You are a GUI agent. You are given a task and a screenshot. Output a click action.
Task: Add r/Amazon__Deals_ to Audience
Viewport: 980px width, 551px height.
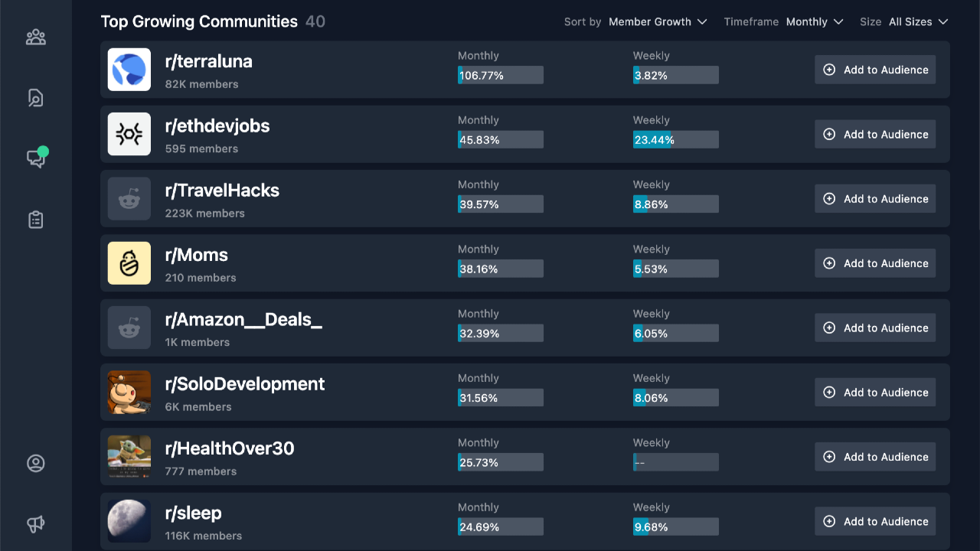[875, 328]
